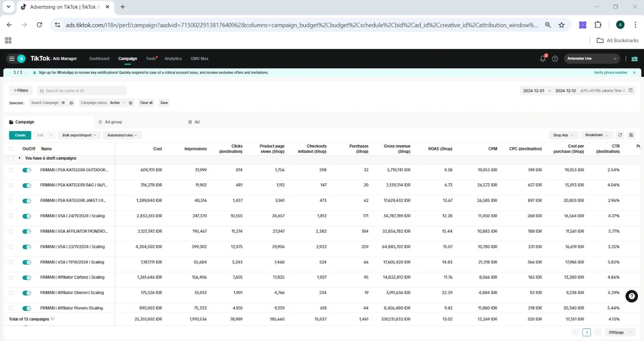Image resolution: width=644 pixels, height=341 pixels.
Task: Click the export table icon beside refresh
Action: [631, 135]
